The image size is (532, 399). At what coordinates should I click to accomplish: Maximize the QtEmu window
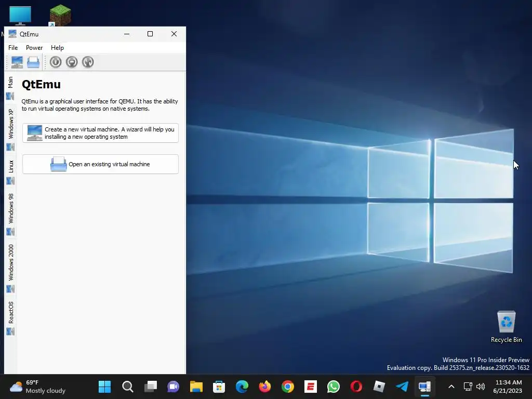pos(150,34)
